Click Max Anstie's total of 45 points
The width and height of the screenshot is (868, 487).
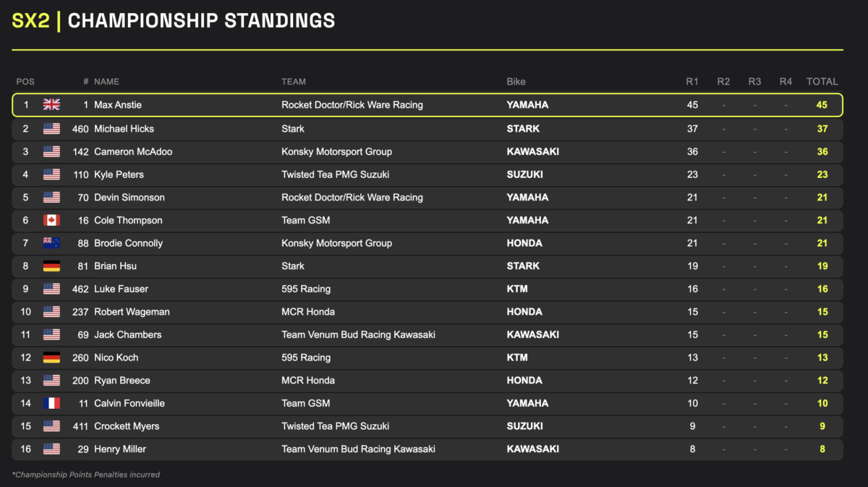point(822,105)
